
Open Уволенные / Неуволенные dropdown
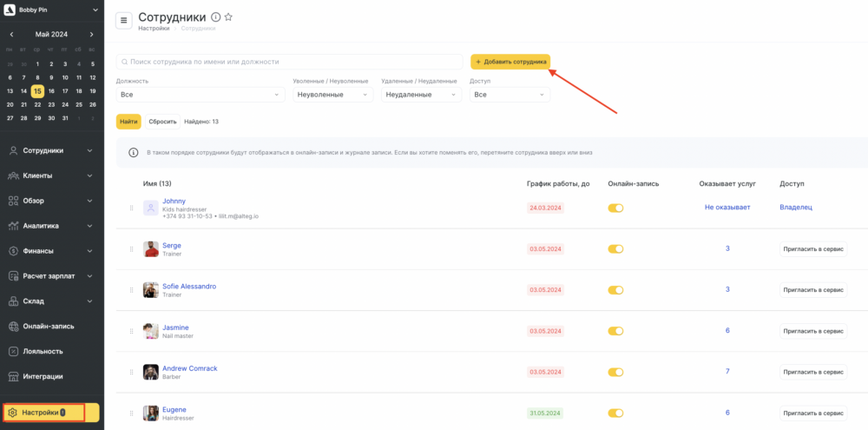pos(333,95)
